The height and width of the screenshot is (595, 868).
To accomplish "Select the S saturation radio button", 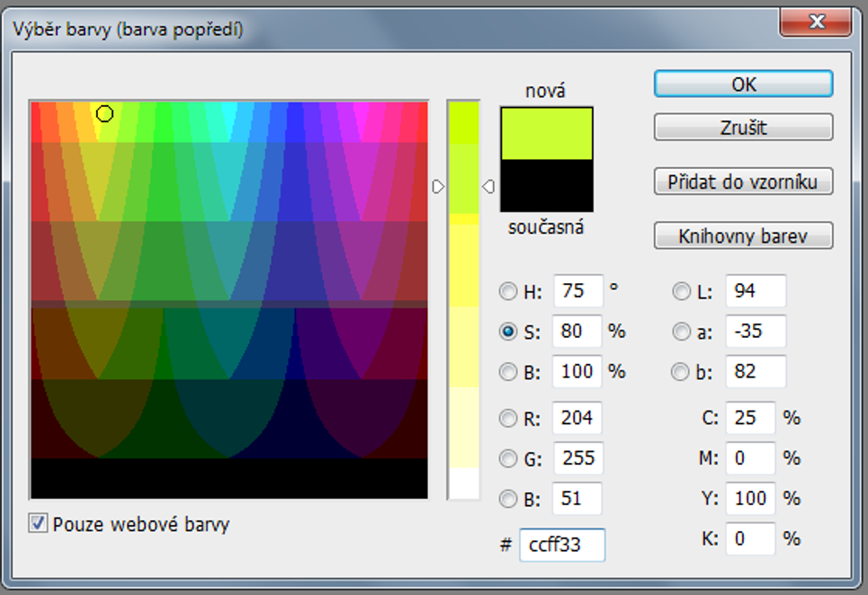I will tap(508, 332).
